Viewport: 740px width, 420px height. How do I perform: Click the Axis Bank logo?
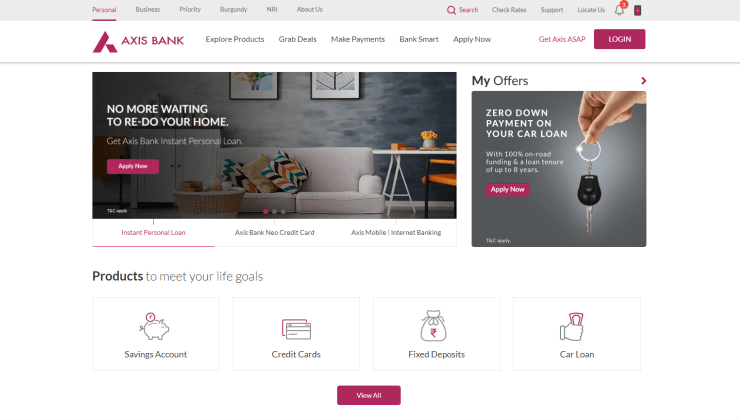[x=138, y=42]
